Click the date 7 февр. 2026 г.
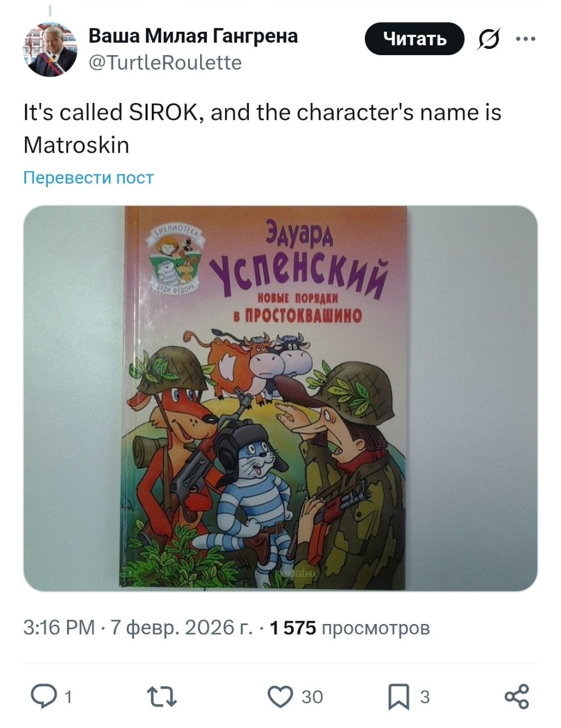The image size is (561, 728). pos(182,627)
